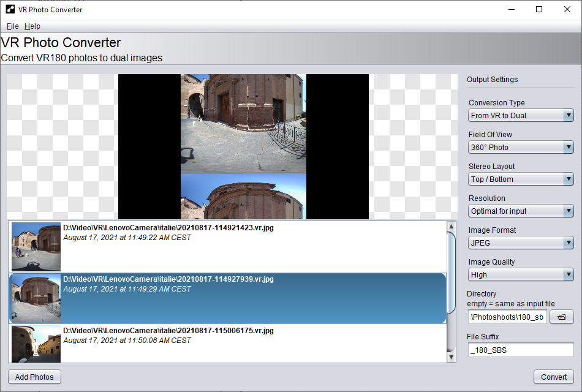The width and height of the screenshot is (582, 392).
Task: Click the photo list scroll down arrow
Action: 452,357
